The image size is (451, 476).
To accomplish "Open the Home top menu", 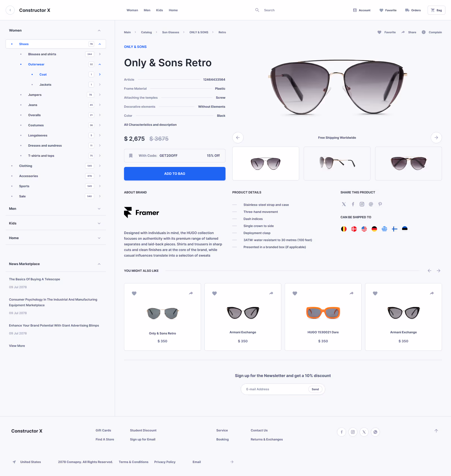I will pyautogui.click(x=173, y=10).
